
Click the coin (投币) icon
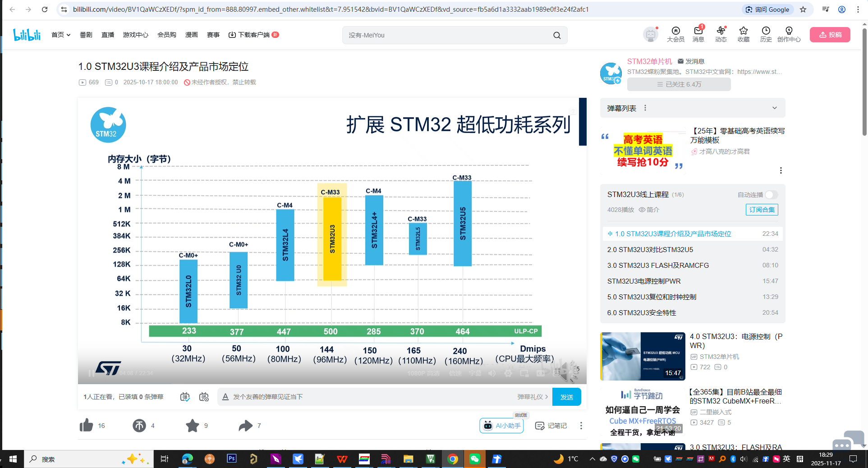[x=139, y=425]
